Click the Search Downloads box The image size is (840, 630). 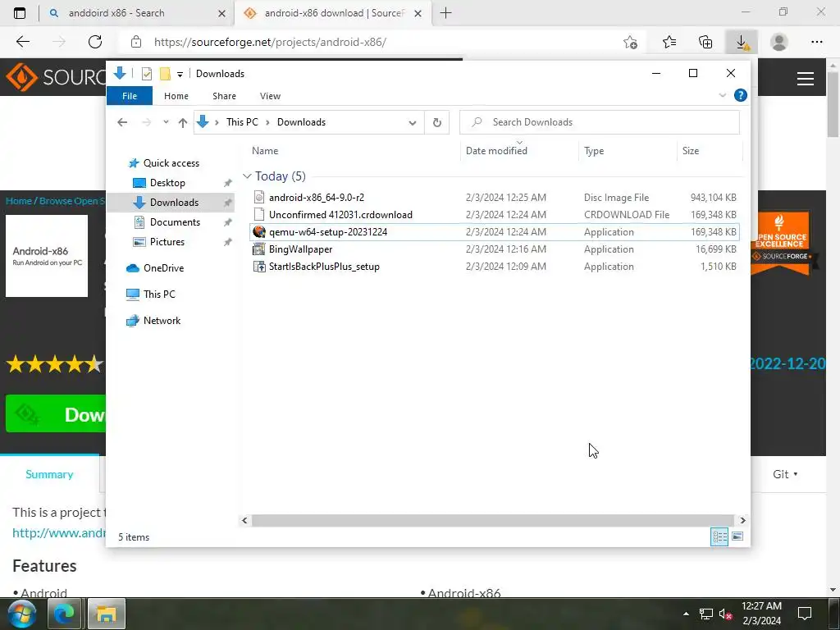click(600, 122)
